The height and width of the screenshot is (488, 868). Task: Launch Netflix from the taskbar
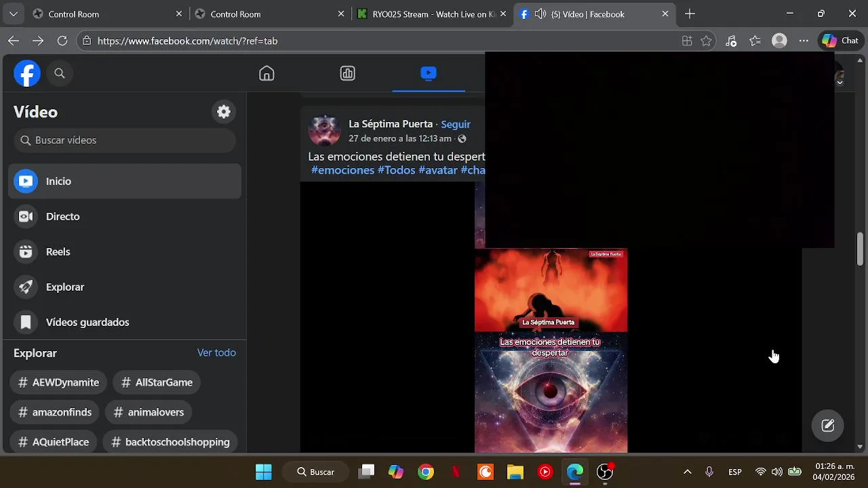point(456,472)
